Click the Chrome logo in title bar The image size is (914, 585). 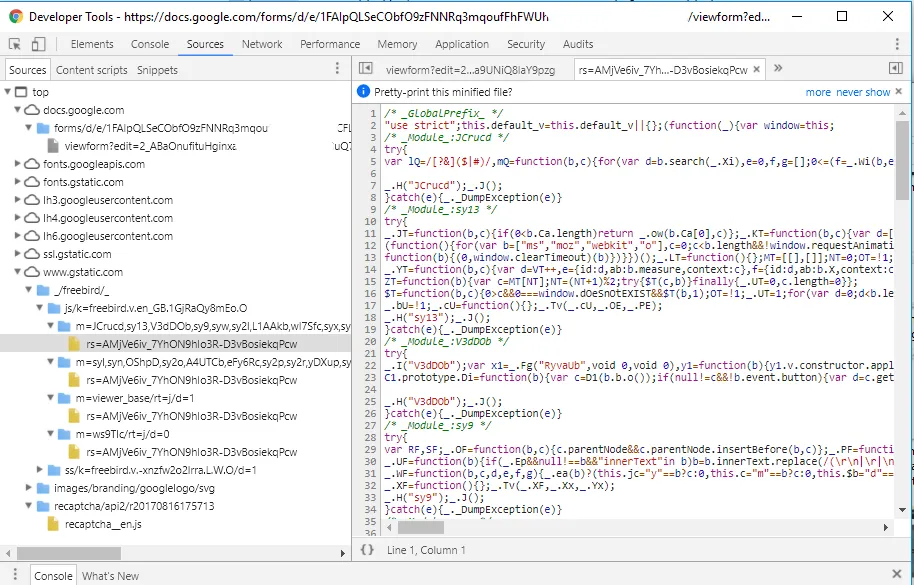click(x=16, y=16)
